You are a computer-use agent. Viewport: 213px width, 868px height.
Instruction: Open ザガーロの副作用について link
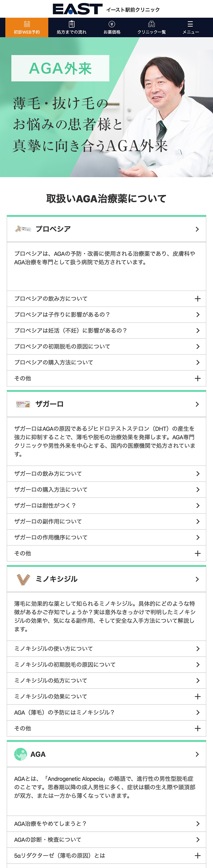click(106, 521)
